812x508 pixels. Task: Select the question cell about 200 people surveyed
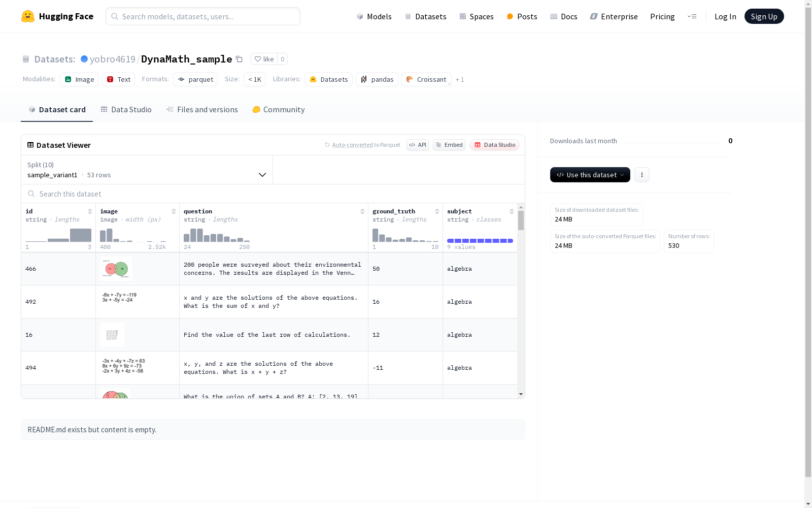274,269
